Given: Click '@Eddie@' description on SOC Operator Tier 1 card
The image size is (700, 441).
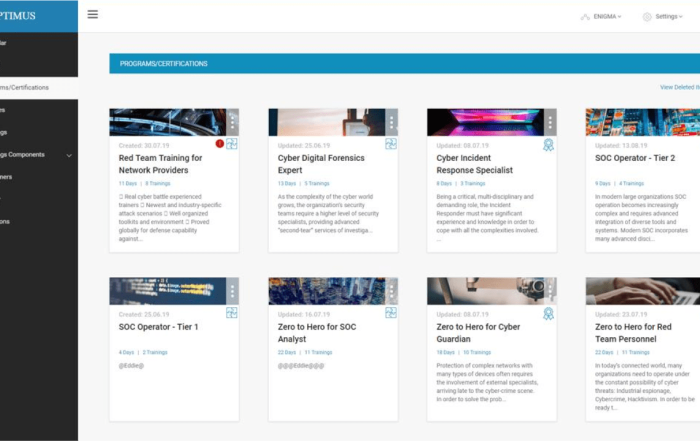Looking at the screenshot, I should (x=131, y=366).
